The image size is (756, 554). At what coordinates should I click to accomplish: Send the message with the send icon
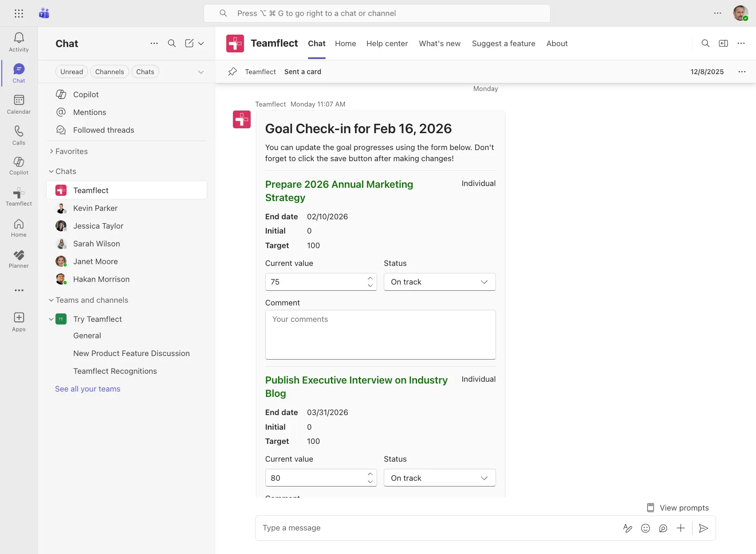[x=704, y=528]
